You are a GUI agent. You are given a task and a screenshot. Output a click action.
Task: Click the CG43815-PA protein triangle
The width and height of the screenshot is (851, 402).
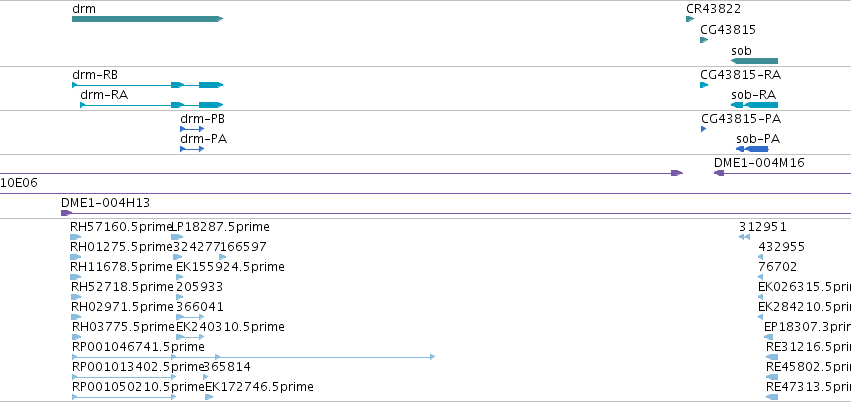click(703, 129)
